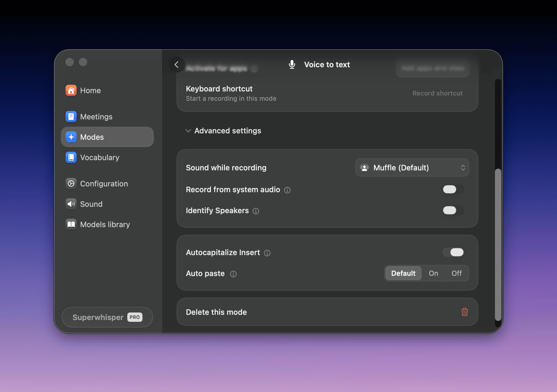Screen dimensions: 557x392
Task: Click the Modes sparkle icon
Action: [x=71, y=137]
